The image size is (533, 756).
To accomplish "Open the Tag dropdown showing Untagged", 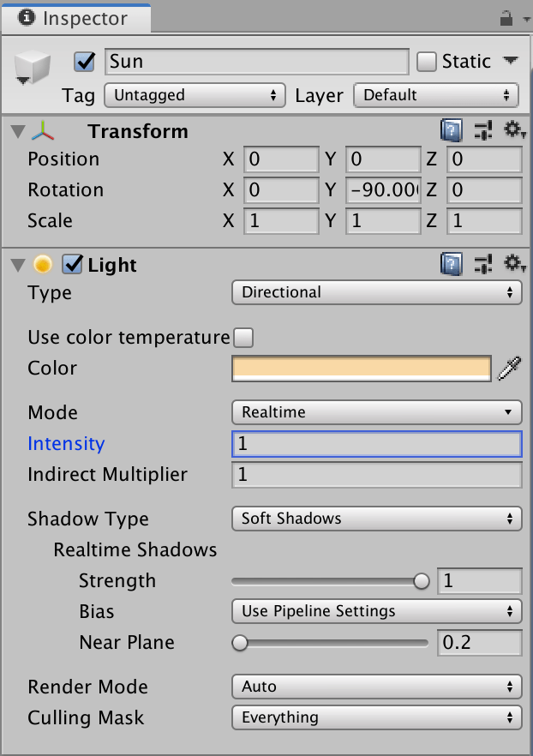I will click(195, 95).
